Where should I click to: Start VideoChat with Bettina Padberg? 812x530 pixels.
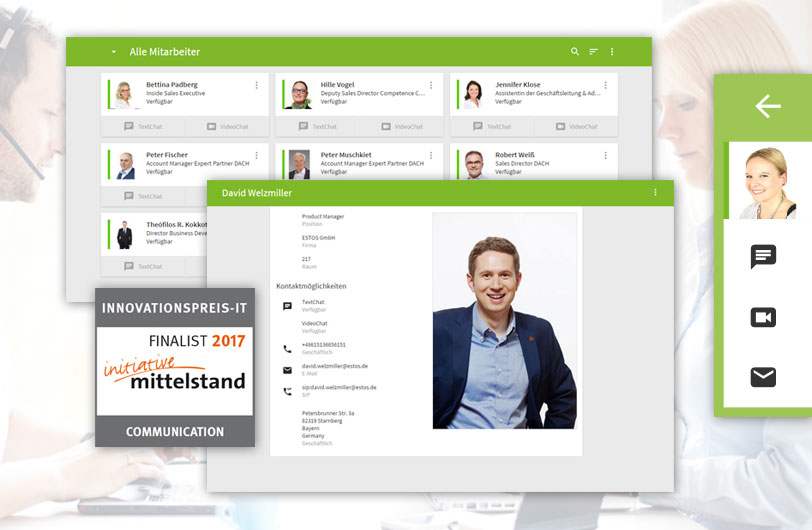pyautogui.click(x=227, y=126)
